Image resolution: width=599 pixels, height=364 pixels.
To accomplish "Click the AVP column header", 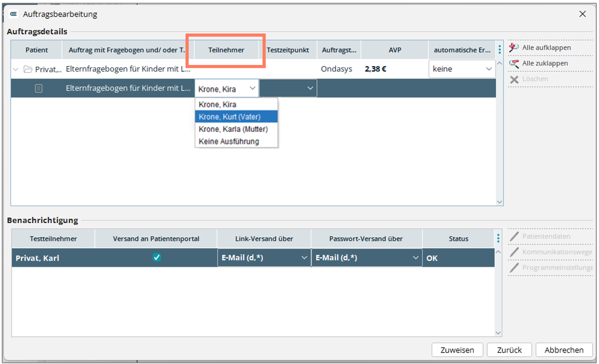I will [395, 50].
